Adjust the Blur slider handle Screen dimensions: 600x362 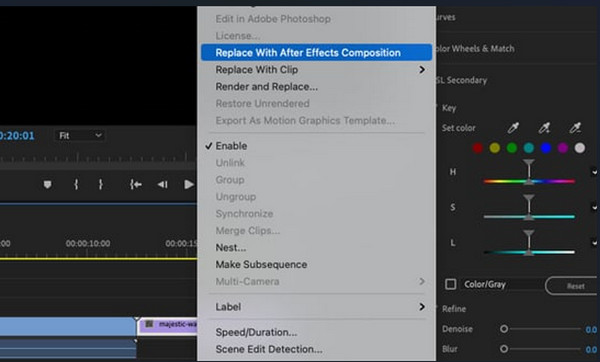click(504, 349)
